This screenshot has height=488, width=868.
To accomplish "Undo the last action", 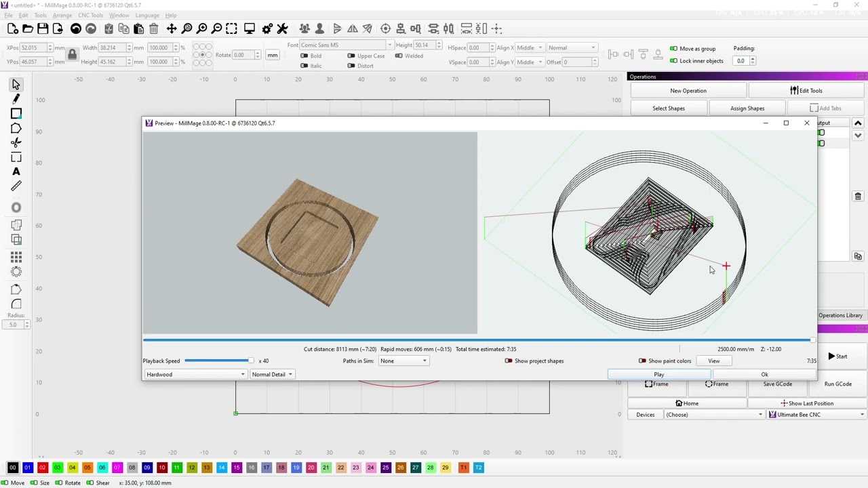I will coord(76,28).
